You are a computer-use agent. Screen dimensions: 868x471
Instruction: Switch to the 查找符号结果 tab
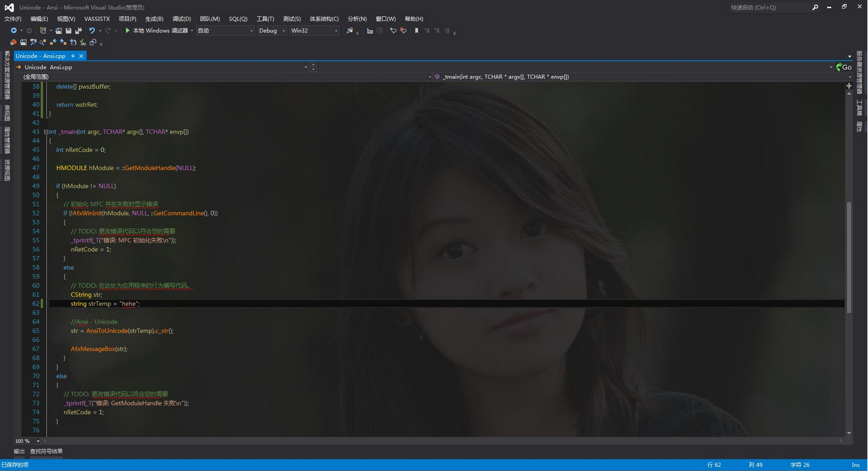tap(45, 451)
